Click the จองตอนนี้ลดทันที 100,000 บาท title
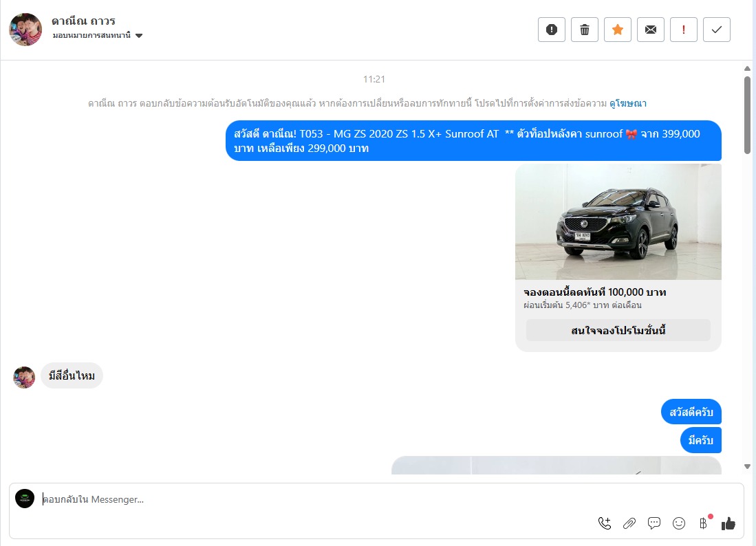 click(595, 292)
